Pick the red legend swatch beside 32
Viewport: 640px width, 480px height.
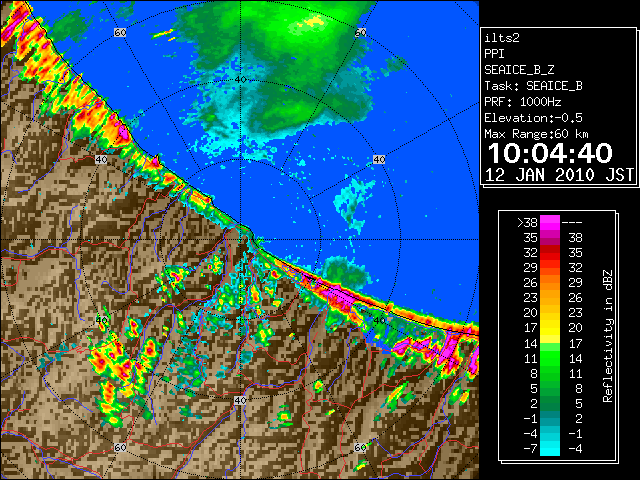pyautogui.click(x=550, y=253)
